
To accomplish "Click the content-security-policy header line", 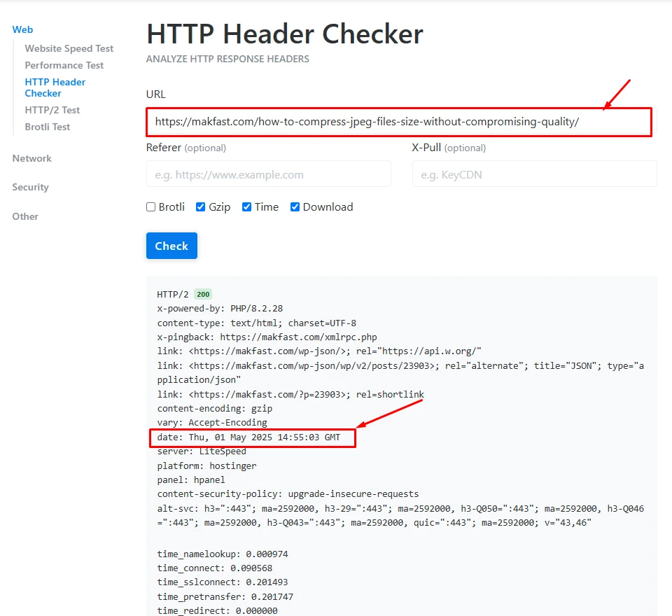I will click(288, 494).
